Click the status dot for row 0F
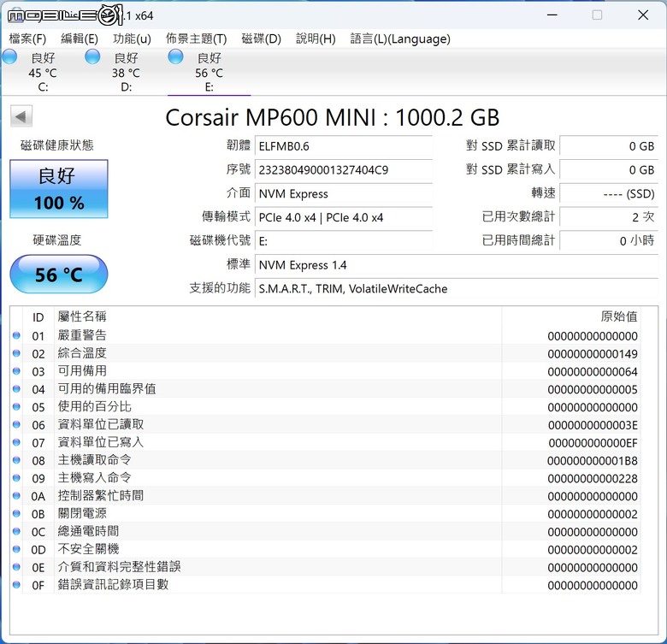Viewport: 667px width, 644px height. click(x=16, y=584)
